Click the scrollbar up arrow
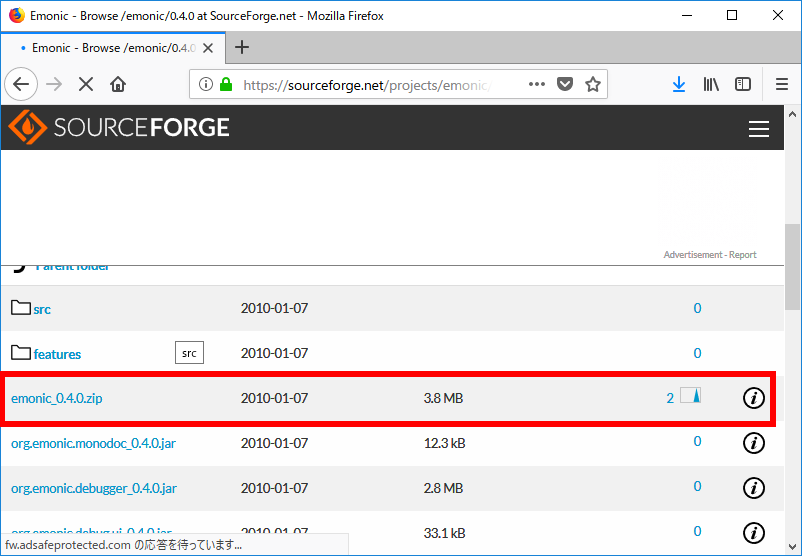Image resolution: width=802 pixels, height=556 pixels. [x=793, y=115]
